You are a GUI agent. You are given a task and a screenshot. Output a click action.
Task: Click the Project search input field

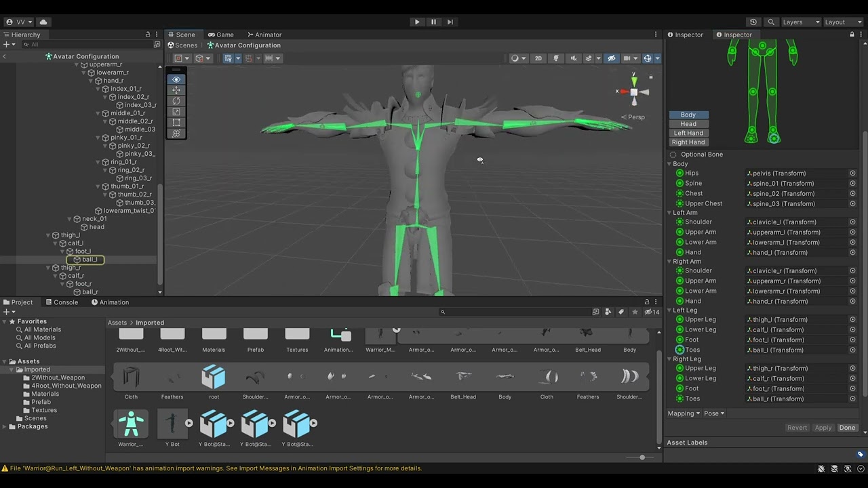514,312
